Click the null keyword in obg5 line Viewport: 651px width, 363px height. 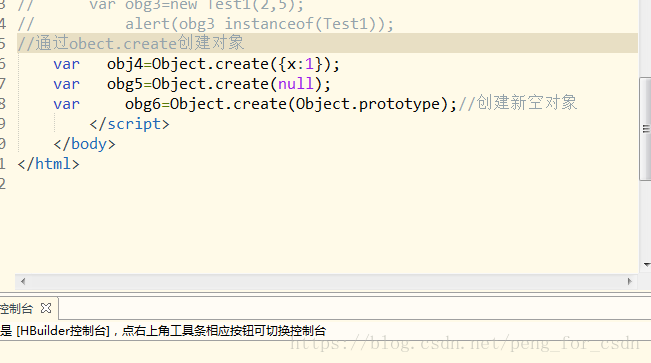point(296,84)
